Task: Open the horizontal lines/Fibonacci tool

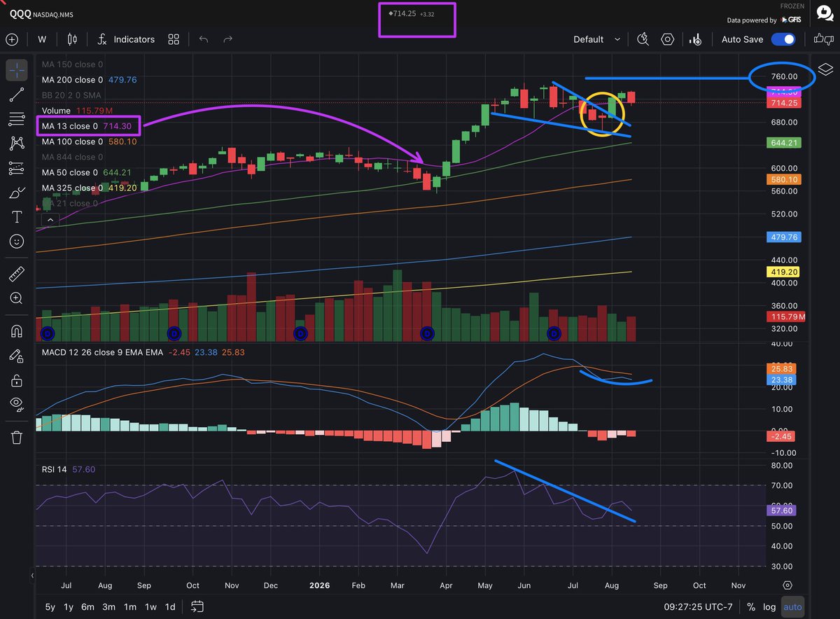Action: [17, 118]
